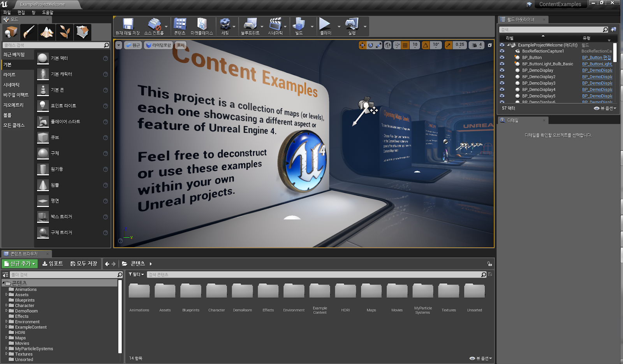Open the grid snap value 10 dropdown
Screen dimensions: 623x364
[415, 45]
